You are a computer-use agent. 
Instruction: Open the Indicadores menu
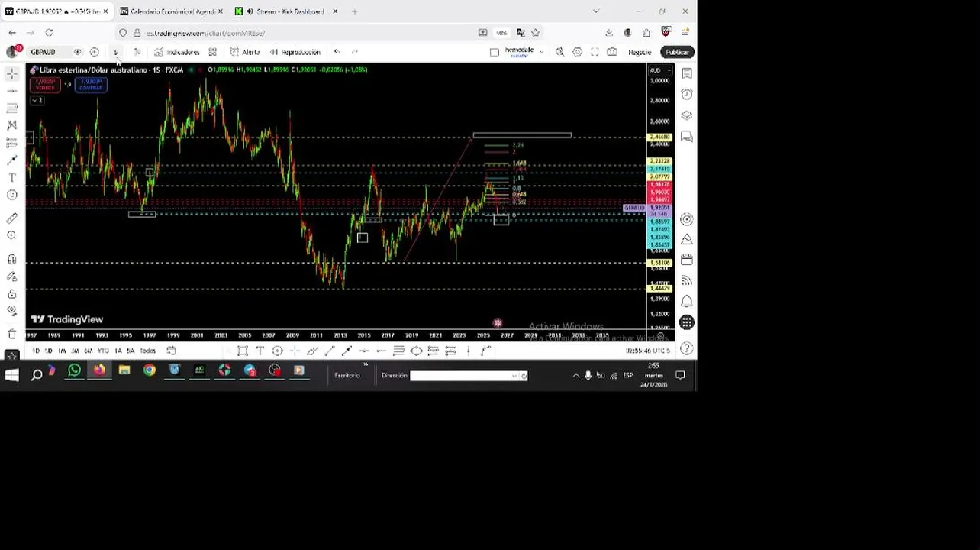tap(177, 52)
